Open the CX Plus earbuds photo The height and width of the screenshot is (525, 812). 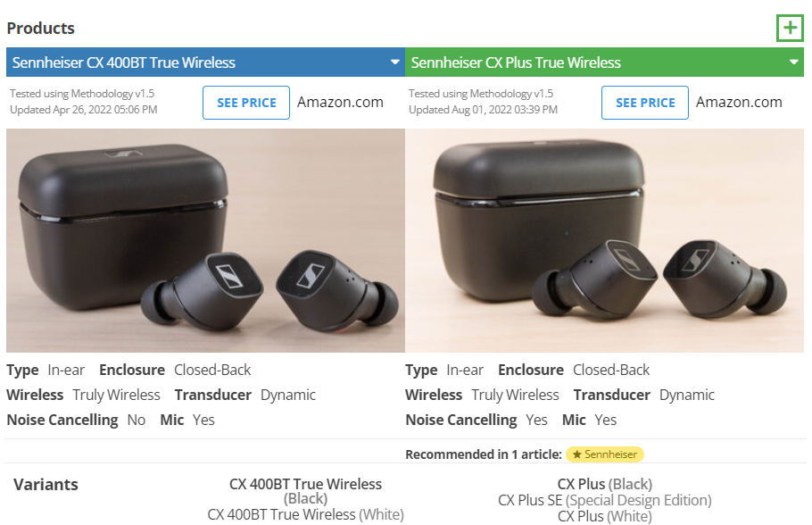pyautogui.click(x=604, y=240)
